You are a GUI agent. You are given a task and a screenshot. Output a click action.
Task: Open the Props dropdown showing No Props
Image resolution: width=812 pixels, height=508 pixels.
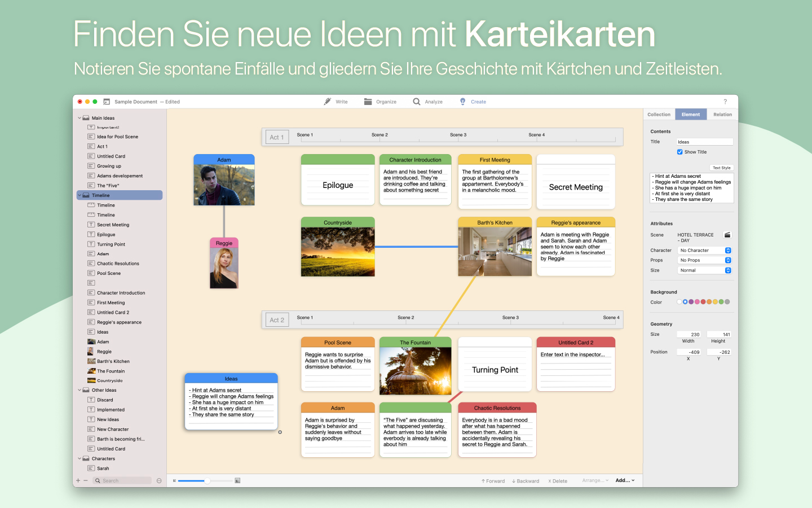tap(704, 260)
